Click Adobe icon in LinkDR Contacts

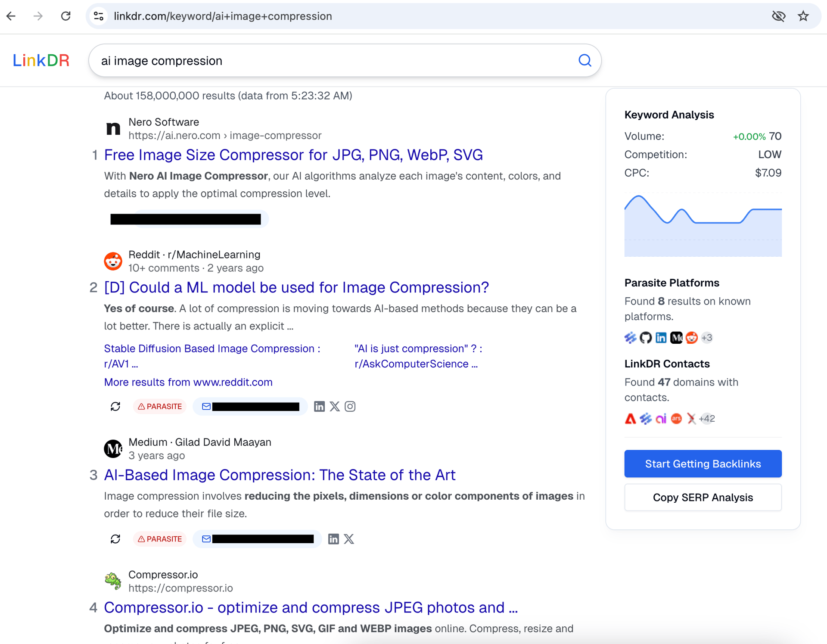[x=630, y=419]
